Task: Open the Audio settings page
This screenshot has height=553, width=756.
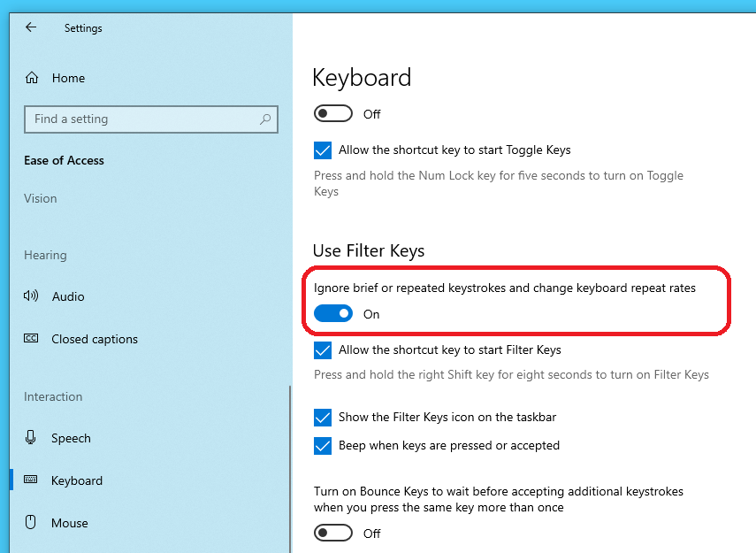Action: pyautogui.click(x=68, y=296)
